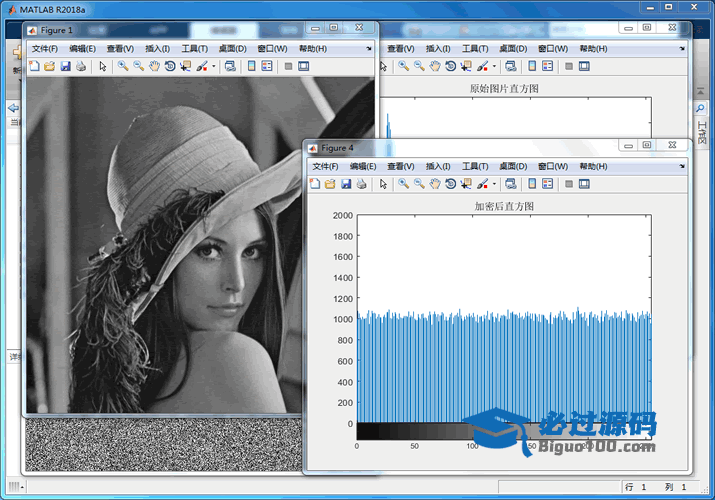Click dock arrow at Figure 4 menu bar end
Image resolution: width=715 pixels, height=500 pixels.
pyautogui.click(x=682, y=166)
